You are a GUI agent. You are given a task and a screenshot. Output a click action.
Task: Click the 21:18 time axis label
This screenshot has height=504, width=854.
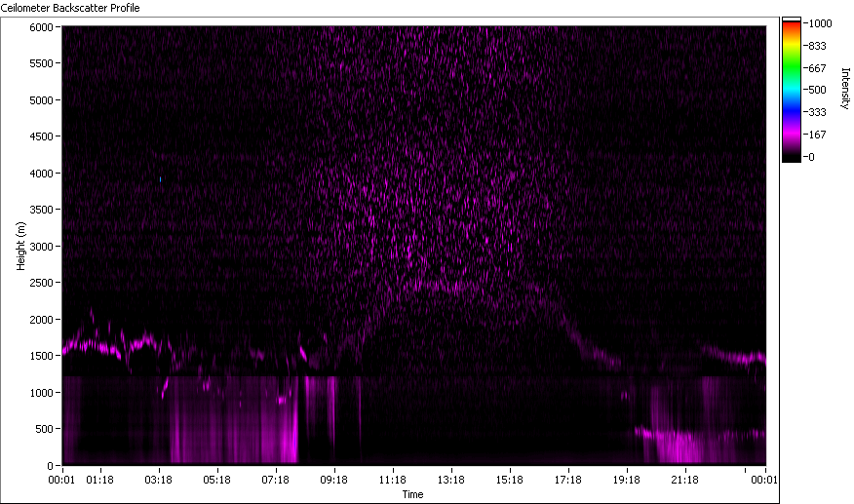point(685,480)
